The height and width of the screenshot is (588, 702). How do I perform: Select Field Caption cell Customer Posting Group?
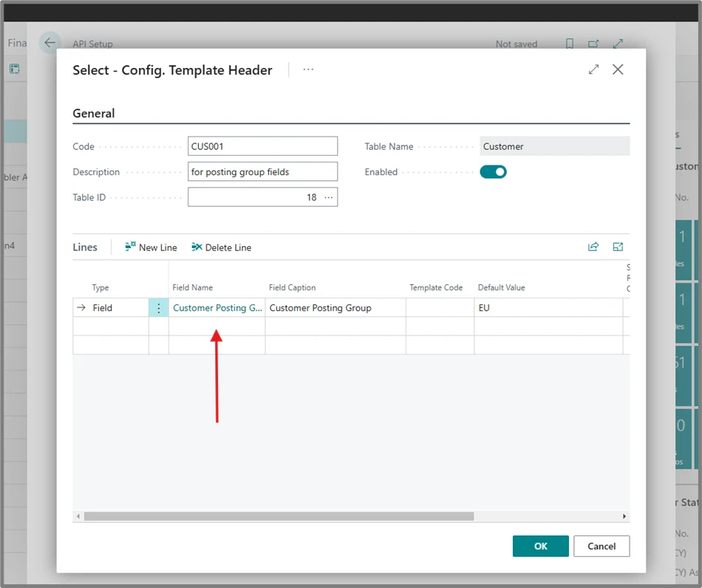click(335, 308)
